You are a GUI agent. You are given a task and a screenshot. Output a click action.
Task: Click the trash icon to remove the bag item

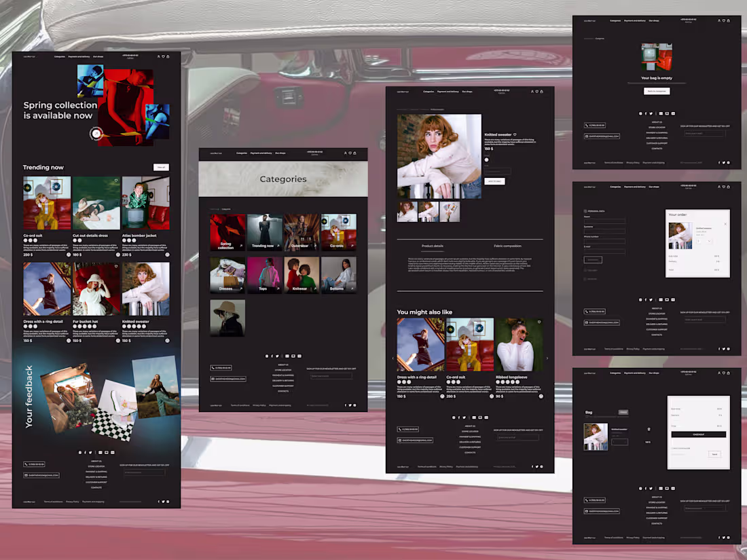tap(649, 430)
